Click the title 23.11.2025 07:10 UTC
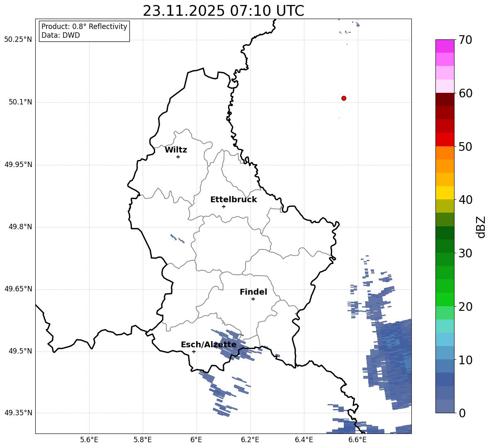 [224, 11]
